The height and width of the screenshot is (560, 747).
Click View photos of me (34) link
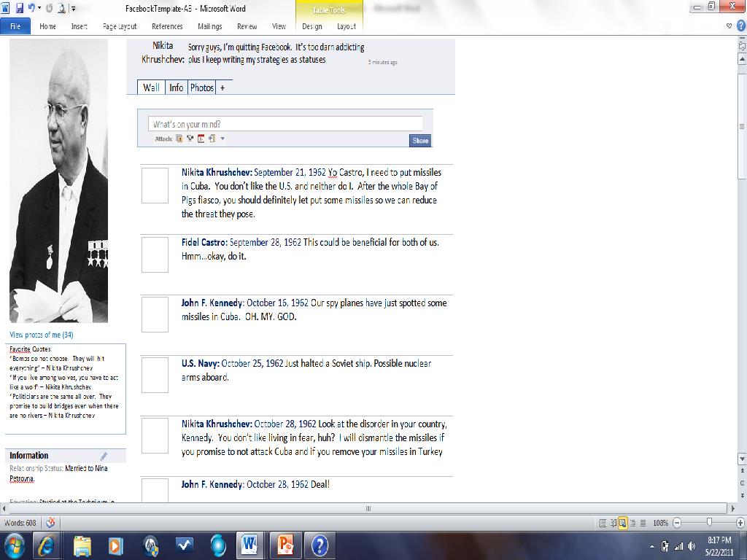[42, 335]
